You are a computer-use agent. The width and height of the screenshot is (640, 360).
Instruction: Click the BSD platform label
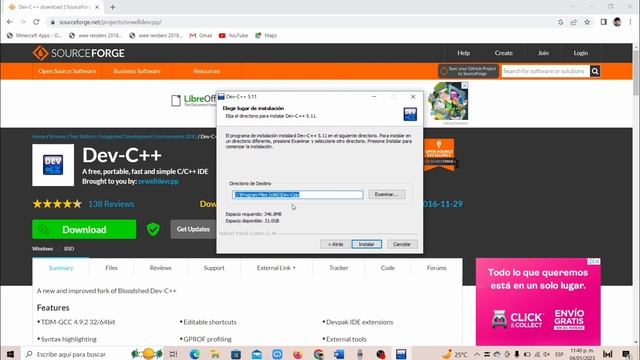point(69,249)
